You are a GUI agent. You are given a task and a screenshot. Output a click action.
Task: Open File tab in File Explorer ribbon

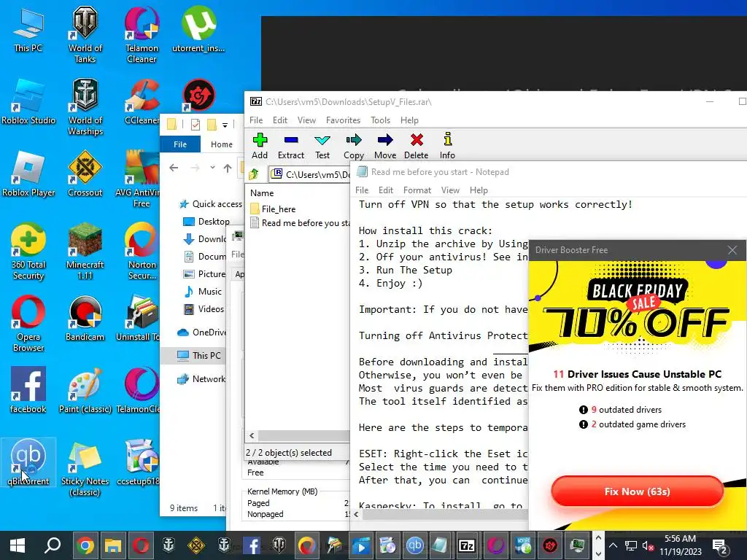point(180,144)
